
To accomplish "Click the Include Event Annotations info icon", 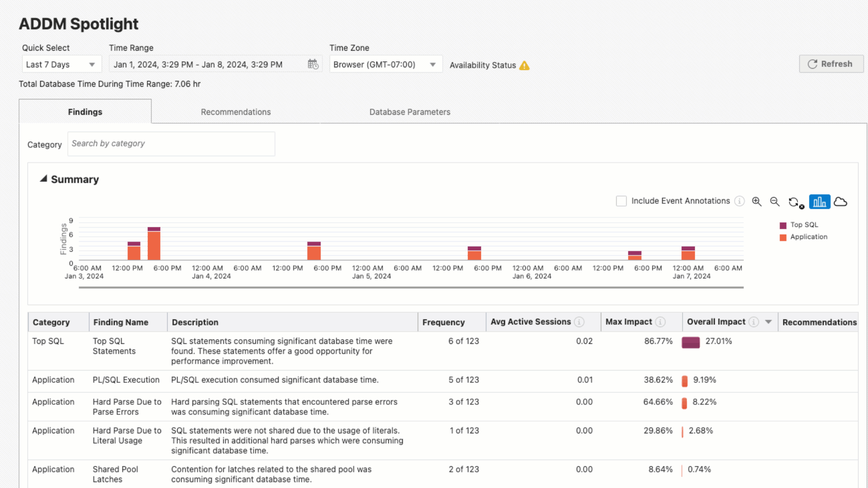I will point(739,201).
